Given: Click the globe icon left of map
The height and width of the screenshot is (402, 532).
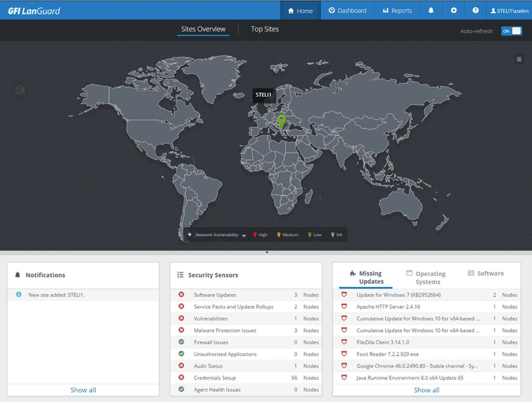Looking at the screenshot, I should click(20, 90).
